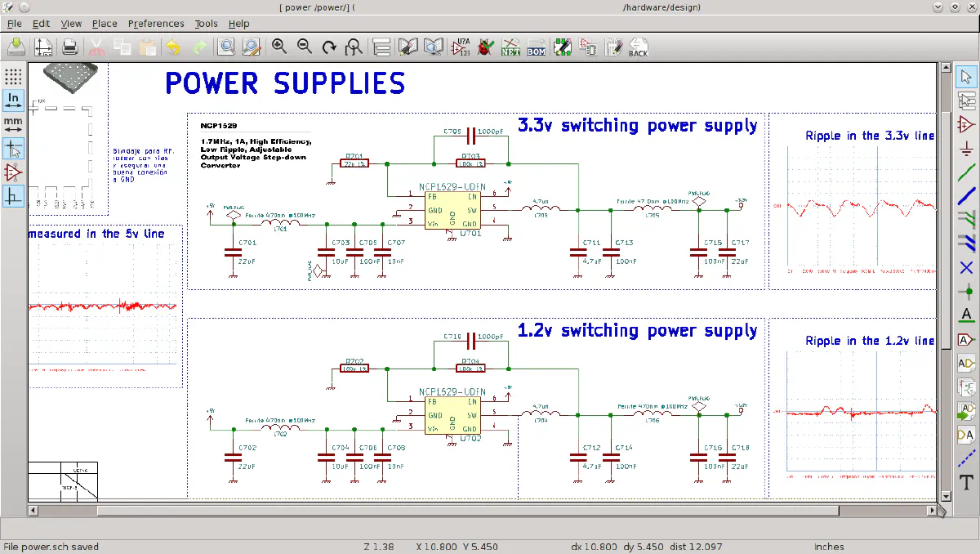
Task: Select the U701 NCP1529 component
Action: coord(452,209)
